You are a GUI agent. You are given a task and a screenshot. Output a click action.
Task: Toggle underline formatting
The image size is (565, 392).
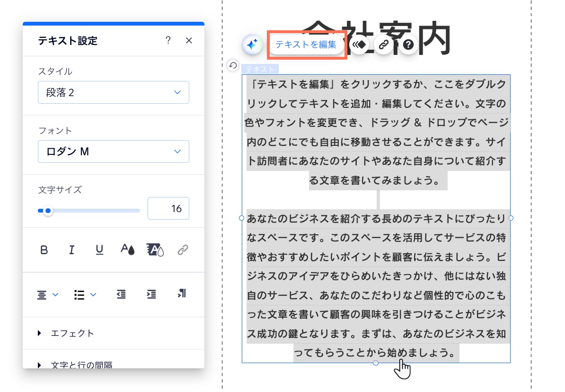(x=99, y=250)
